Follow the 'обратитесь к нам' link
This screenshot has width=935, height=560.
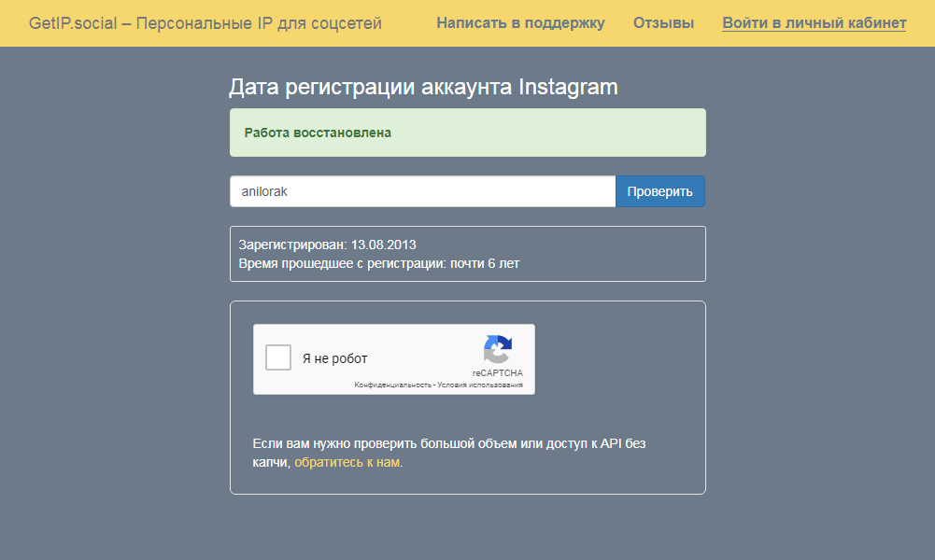coord(347,462)
